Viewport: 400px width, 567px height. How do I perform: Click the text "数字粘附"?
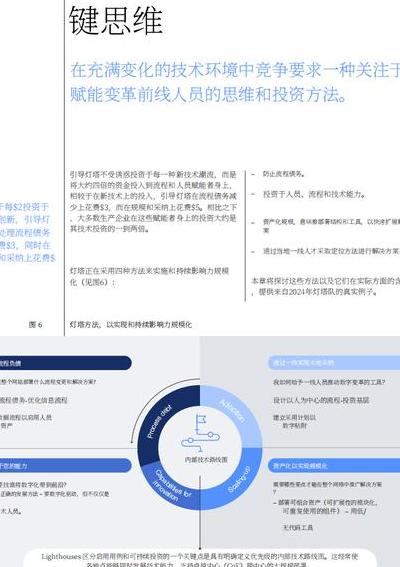click(x=295, y=426)
